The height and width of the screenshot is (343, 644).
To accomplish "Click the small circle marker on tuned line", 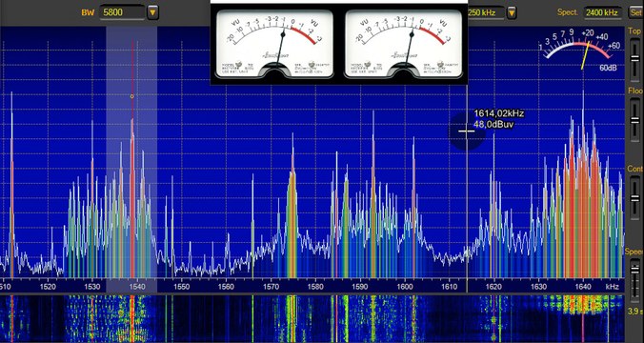I will pos(131,96).
